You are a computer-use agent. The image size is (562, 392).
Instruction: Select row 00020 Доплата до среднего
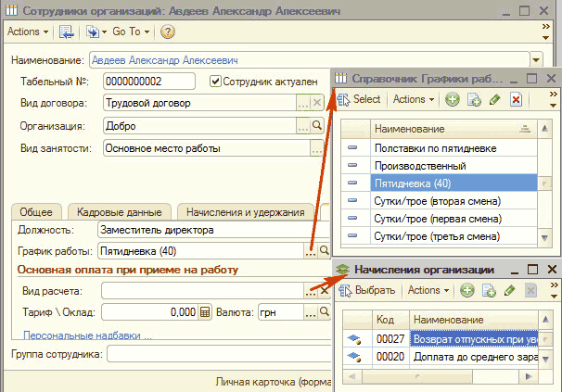pos(441,357)
